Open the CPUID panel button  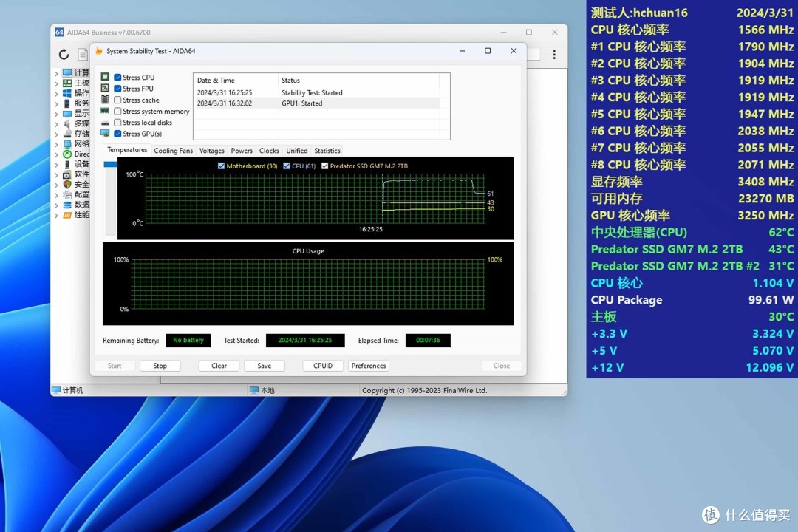point(323,366)
